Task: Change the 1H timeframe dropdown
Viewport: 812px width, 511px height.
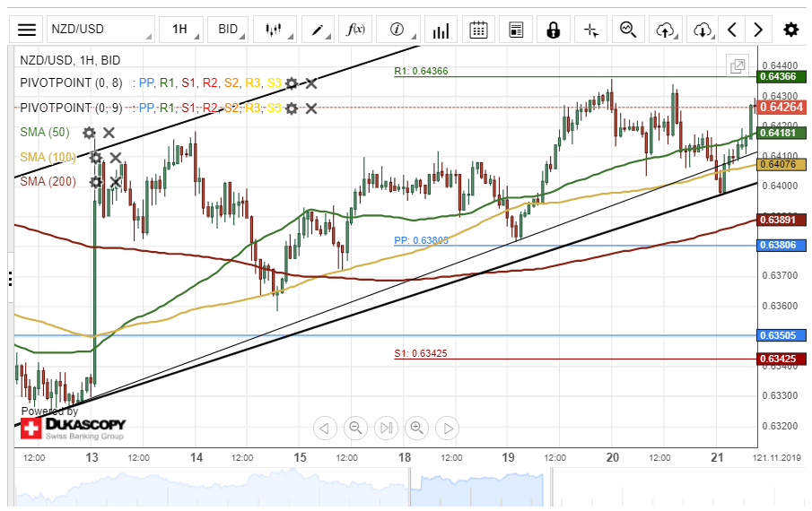Action: coord(180,30)
